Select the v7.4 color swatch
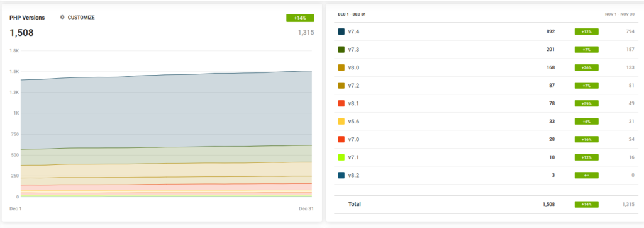 (341, 31)
